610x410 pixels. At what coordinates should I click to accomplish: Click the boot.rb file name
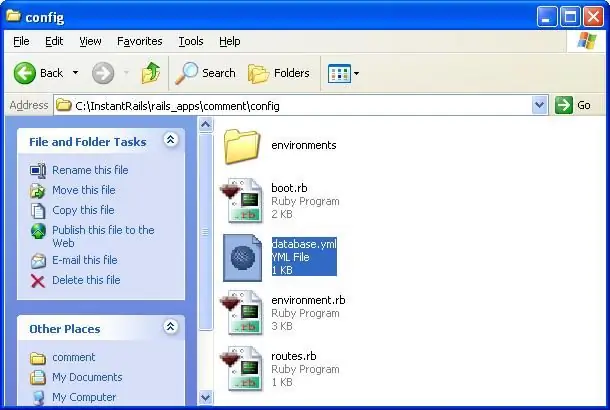289,188
